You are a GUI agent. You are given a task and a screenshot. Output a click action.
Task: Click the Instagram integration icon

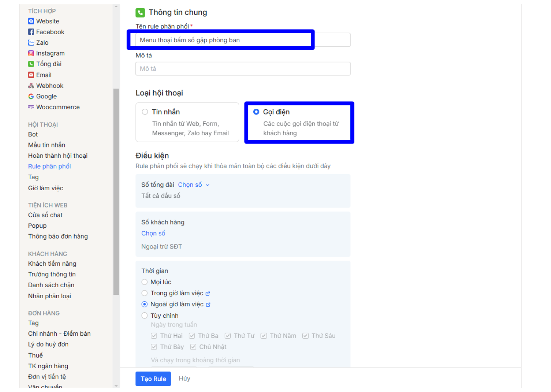point(31,54)
